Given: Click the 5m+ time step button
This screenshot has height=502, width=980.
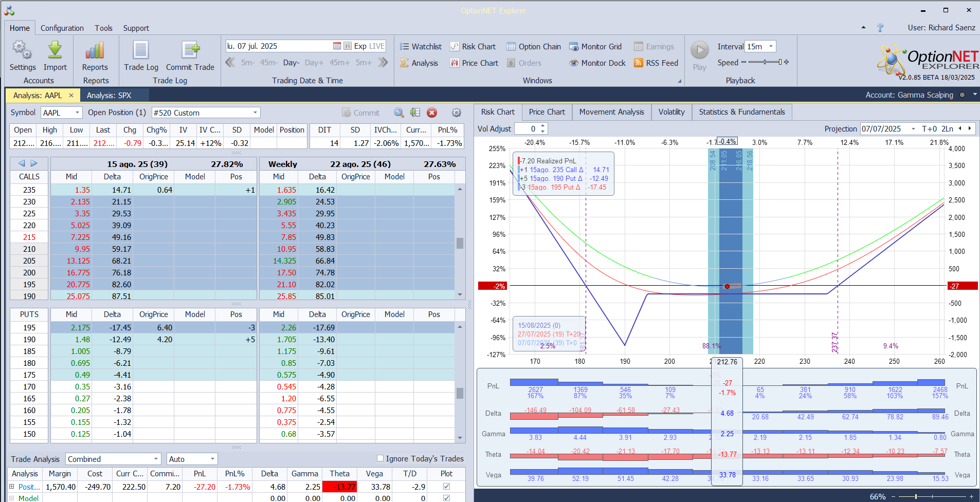Looking at the screenshot, I should coord(363,63).
